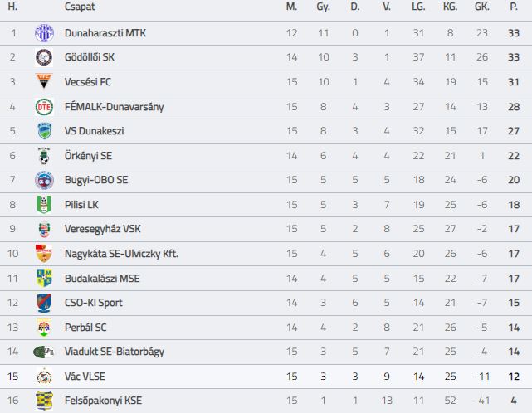The height and width of the screenshot is (413, 532).
Task: Click the Pilisi LK green striped crest
Action: pyautogui.click(x=44, y=205)
